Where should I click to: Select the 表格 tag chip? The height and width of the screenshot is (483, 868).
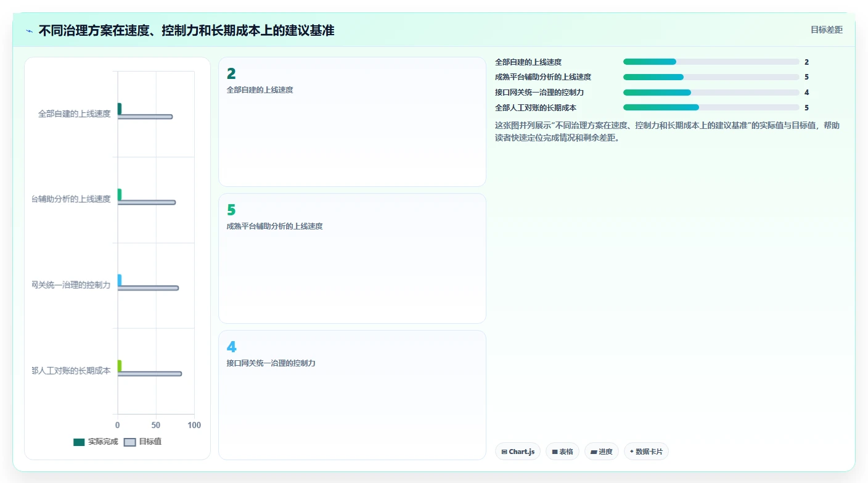click(x=562, y=452)
